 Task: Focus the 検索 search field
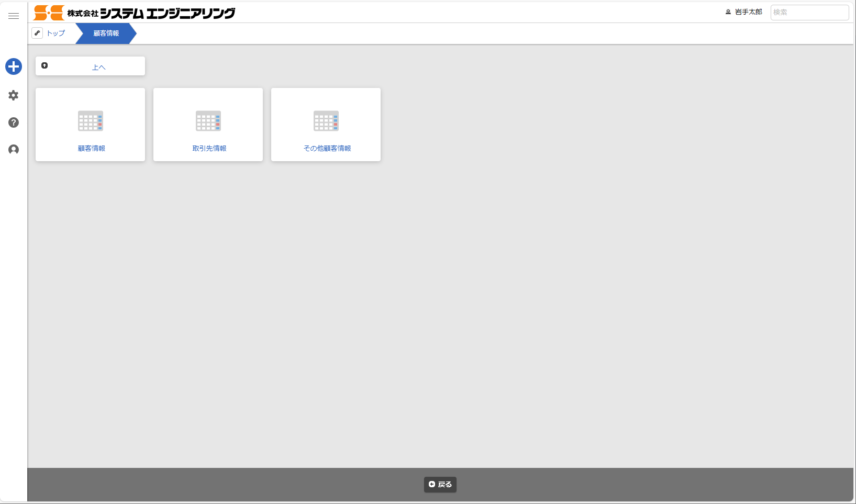(x=809, y=13)
